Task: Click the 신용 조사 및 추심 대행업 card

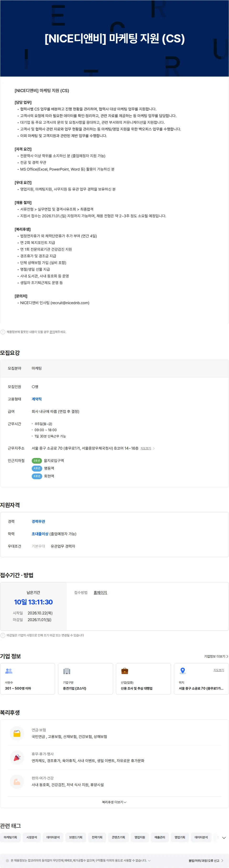Action: (143, 679)
